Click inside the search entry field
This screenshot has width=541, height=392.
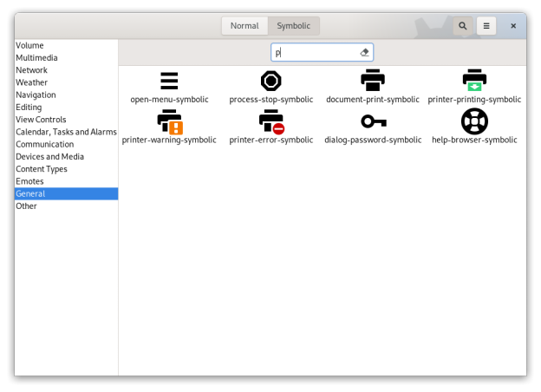316,53
